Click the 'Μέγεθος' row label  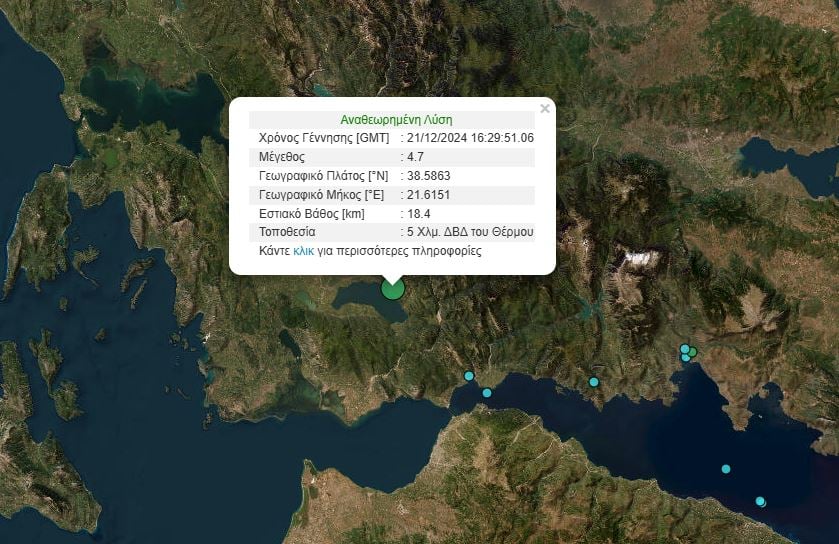(282, 157)
